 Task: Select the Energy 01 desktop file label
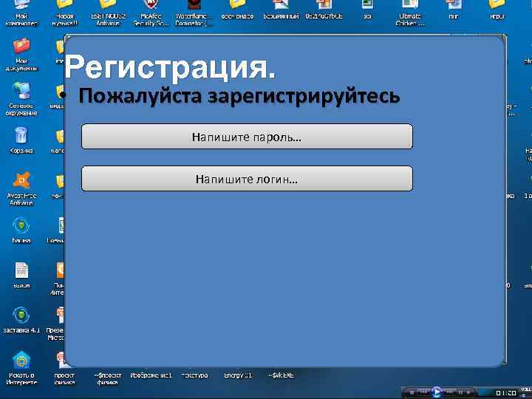pos(238,375)
